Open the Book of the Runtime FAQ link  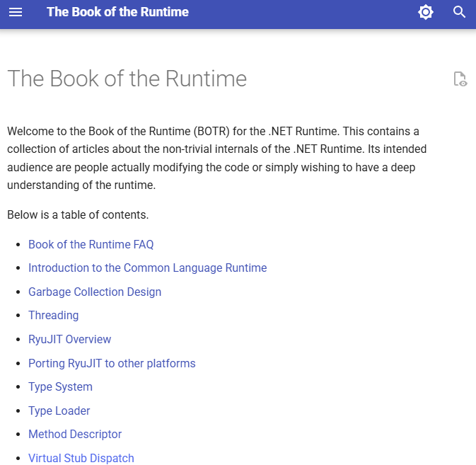point(91,244)
